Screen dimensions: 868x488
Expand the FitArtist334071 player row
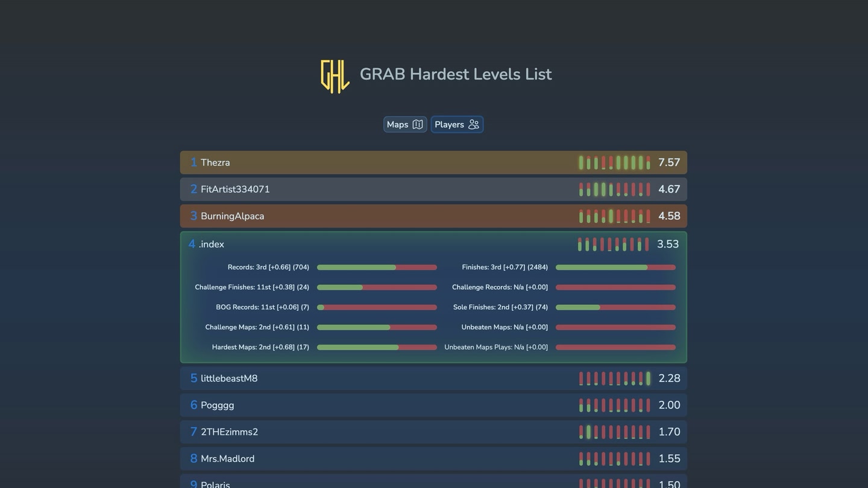tap(433, 189)
